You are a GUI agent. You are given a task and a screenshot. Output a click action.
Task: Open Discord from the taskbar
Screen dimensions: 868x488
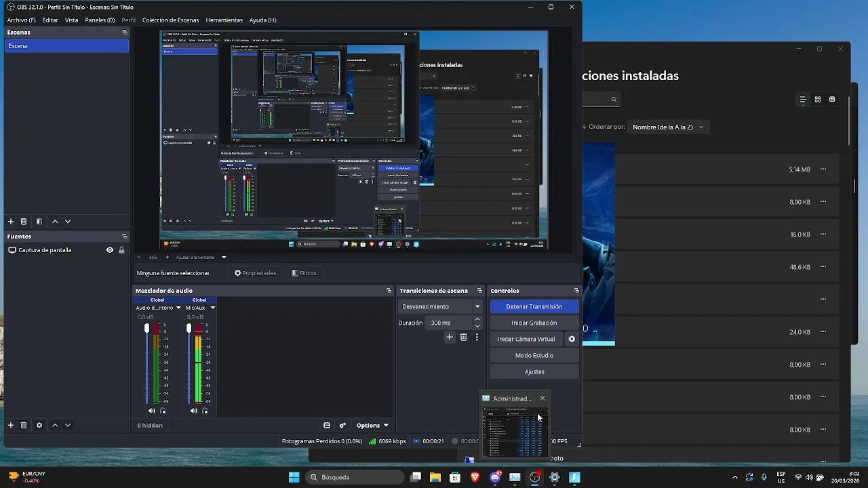pyautogui.click(x=495, y=477)
